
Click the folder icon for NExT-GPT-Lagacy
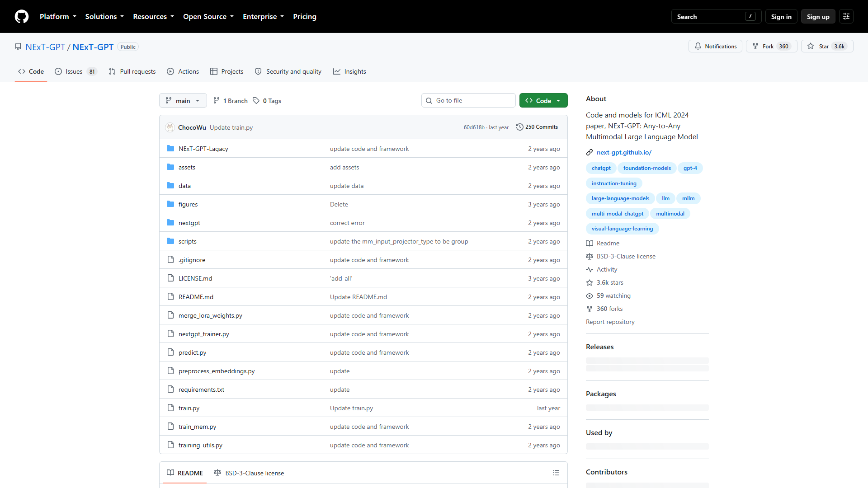(x=170, y=149)
